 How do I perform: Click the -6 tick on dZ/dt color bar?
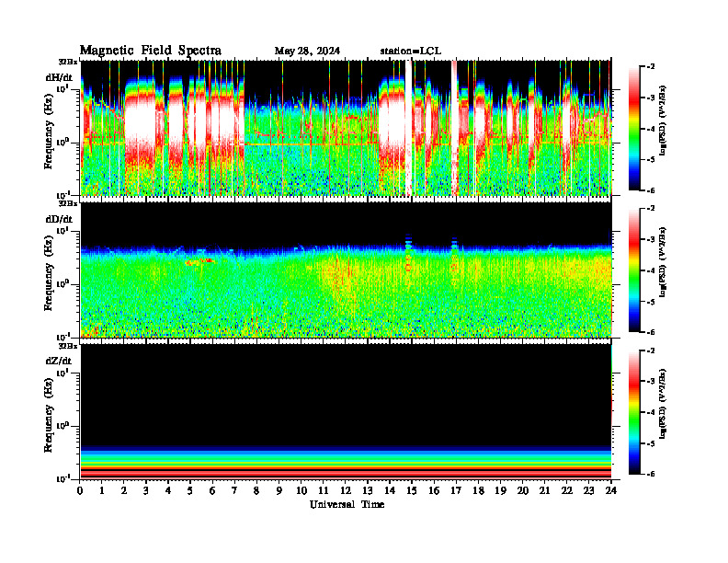click(650, 474)
